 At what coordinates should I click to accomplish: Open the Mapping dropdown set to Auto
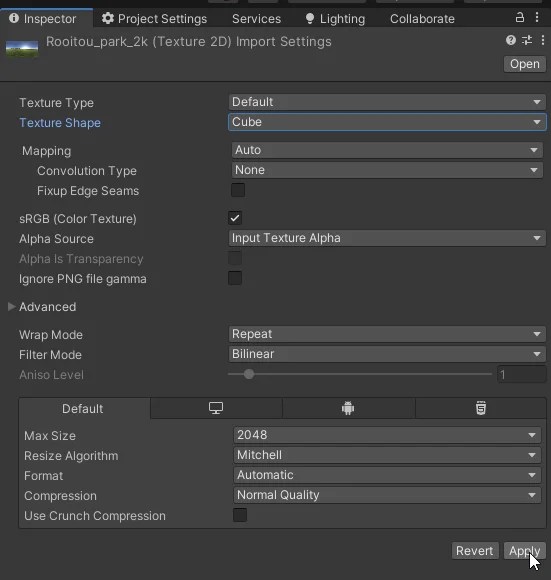[x=387, y=150]
